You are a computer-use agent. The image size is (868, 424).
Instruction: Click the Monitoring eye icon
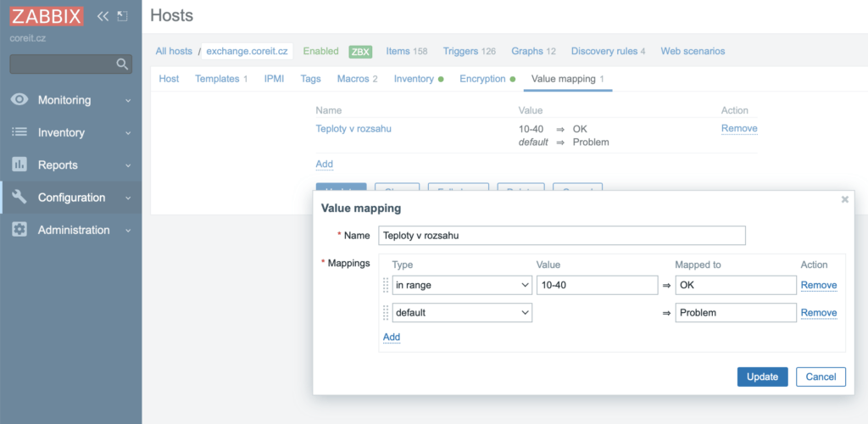point(19,99)
